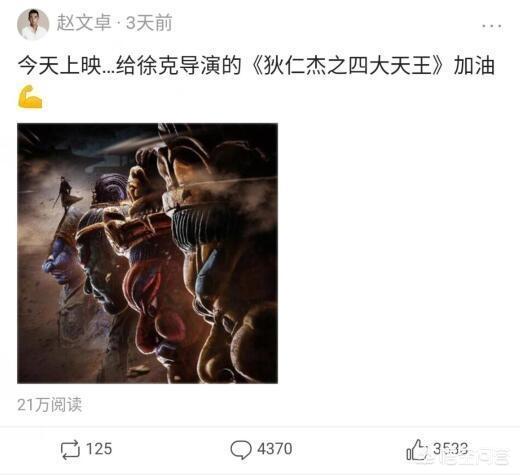Select the title 《狄仁杰之四大天王》 in post

click(x=347, y=66)
